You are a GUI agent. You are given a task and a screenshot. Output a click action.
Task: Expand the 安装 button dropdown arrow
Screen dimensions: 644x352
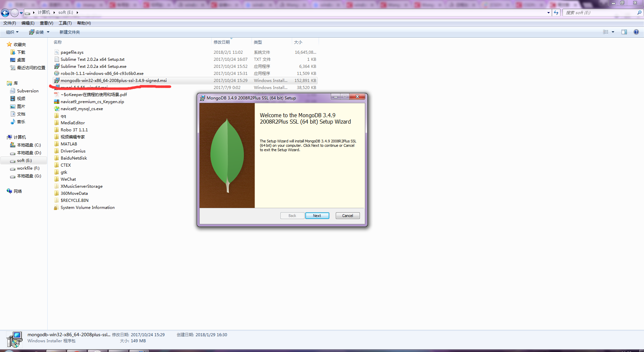[48, 32]
